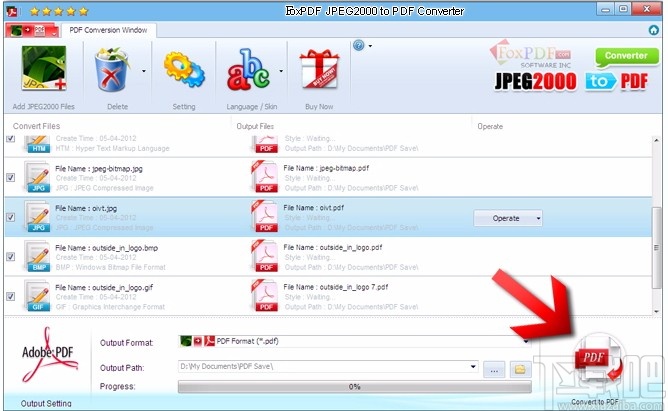
Task: Uncheck the checkbox for outside_in_logo.gif
Action: click(11, 296)
